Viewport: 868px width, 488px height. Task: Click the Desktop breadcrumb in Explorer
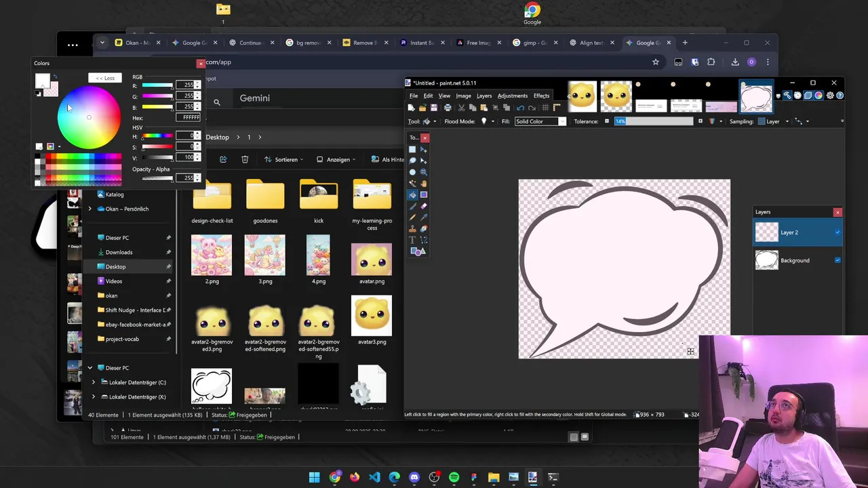point(217,137)
